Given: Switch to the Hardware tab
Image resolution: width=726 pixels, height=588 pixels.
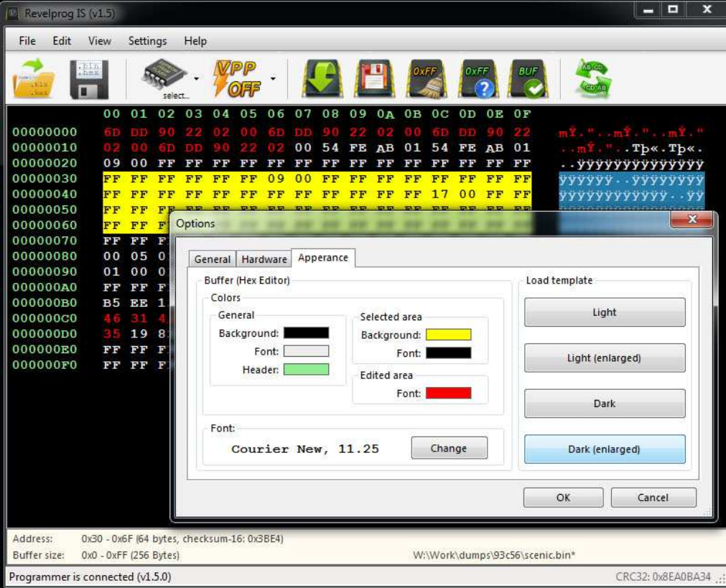Looking at the screenshot, I should coord(264,258).
